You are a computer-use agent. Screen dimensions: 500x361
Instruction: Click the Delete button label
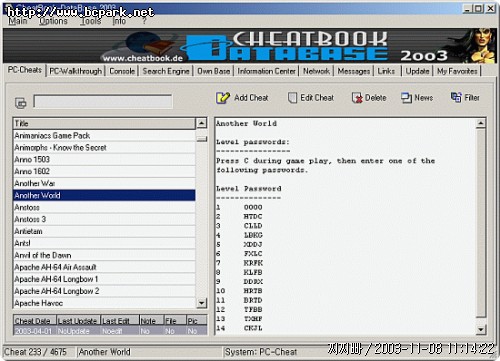(x=376, y=98)
